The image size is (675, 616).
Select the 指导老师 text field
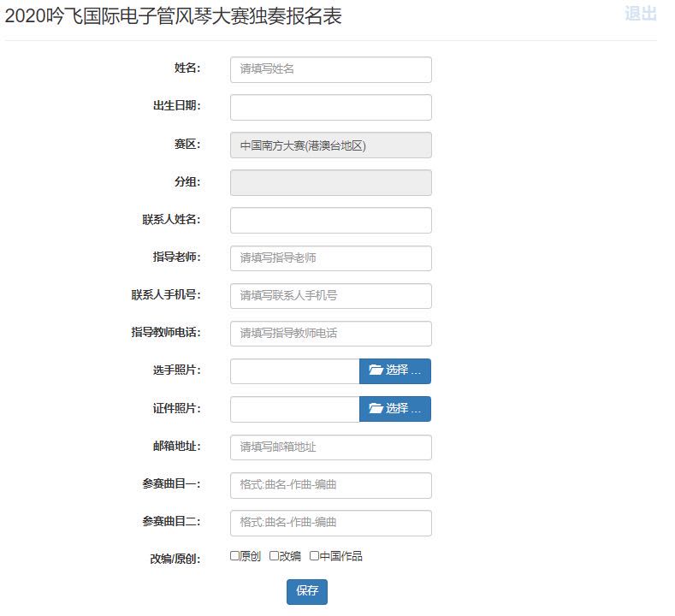[x=330, y=258]
